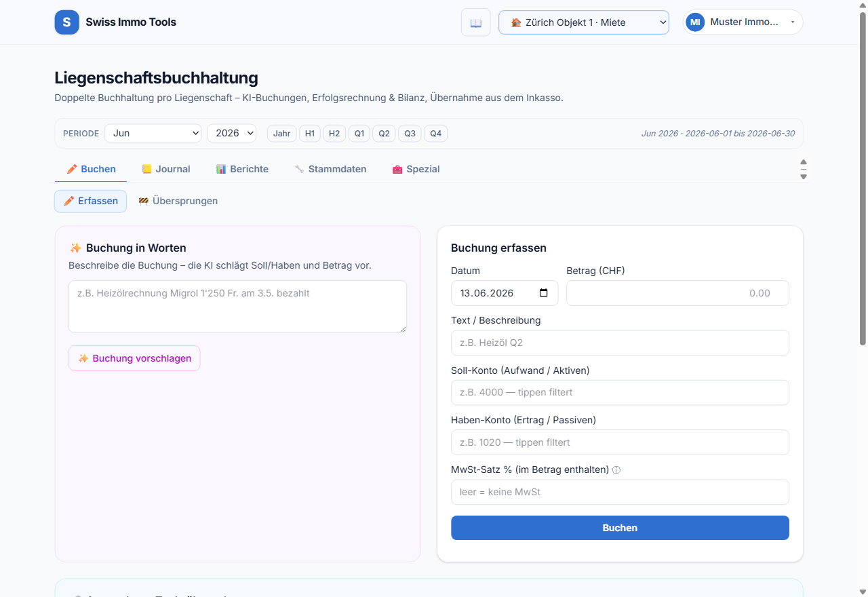Click the Liegenschaftsbuchhaltung page heading
Image resolution: width=868 pixels, height=597 pixels.
coord(156,78)
